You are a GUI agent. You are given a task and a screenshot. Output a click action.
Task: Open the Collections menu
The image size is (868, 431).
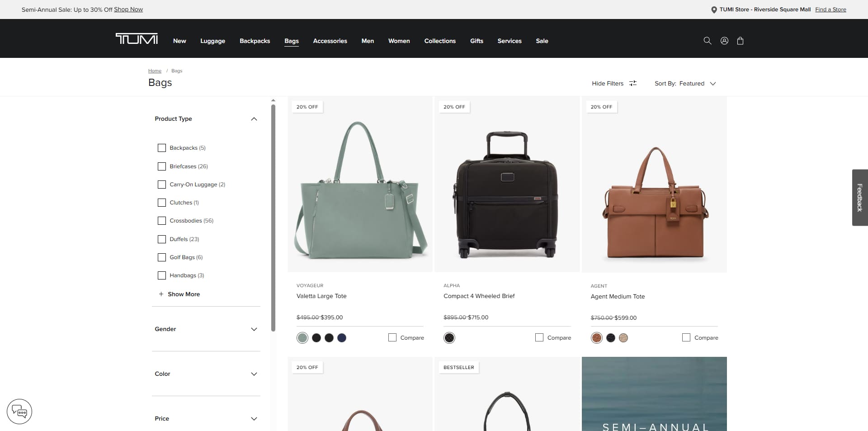coord(440,41)
